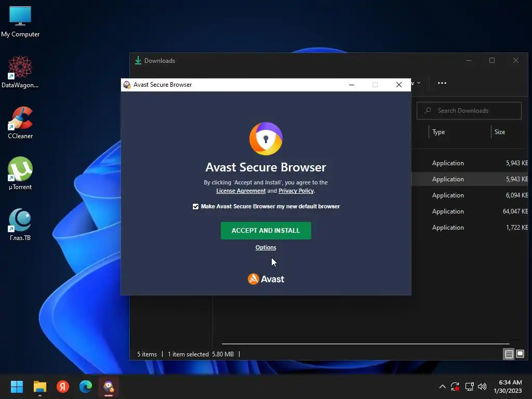Screen dimensions: 532x399
Task: Minimize the Avast Secure Browser installer window
Action: (352, 85)
